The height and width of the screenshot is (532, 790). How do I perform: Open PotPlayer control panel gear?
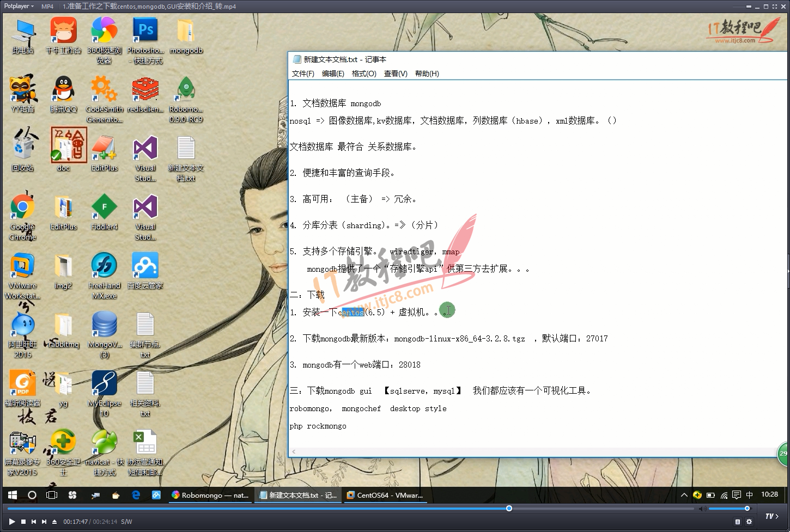click(749, 522)
